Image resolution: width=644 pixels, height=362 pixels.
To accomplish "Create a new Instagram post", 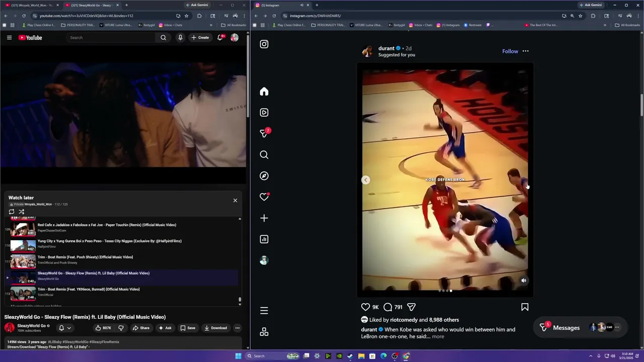I will [x=264, y=218].
